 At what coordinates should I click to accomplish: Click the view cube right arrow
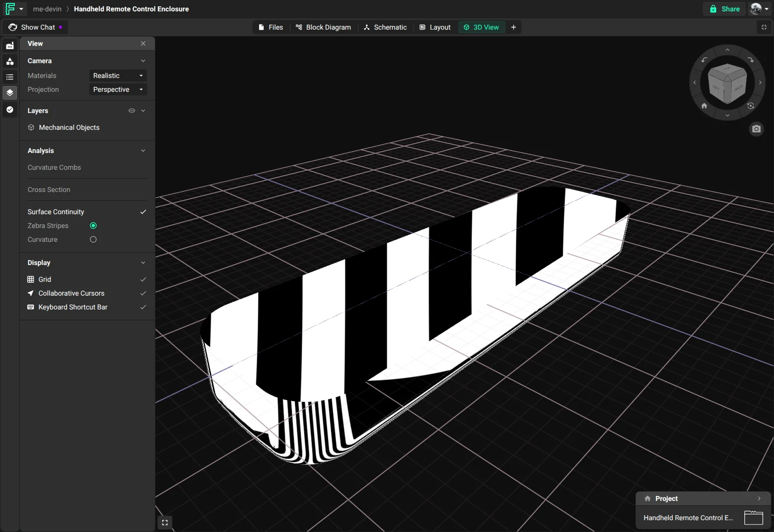coord(760,82)
